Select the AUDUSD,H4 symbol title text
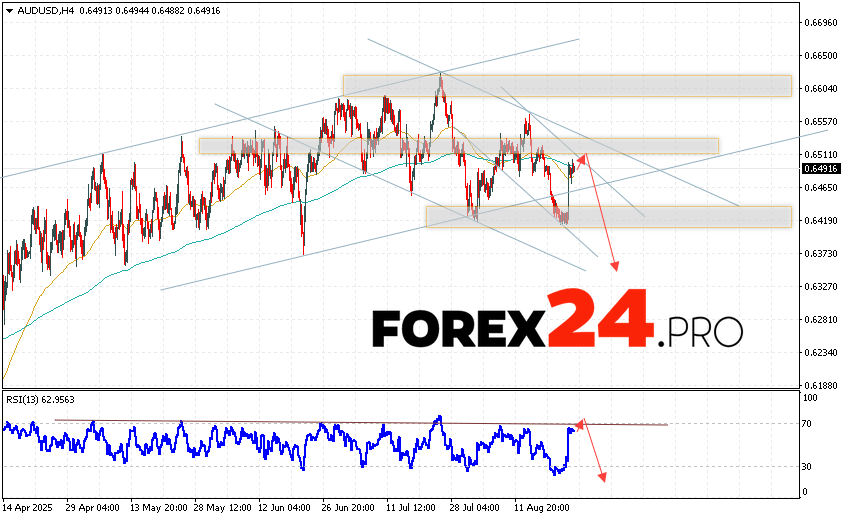845x519 pixels. click(42, 9)
